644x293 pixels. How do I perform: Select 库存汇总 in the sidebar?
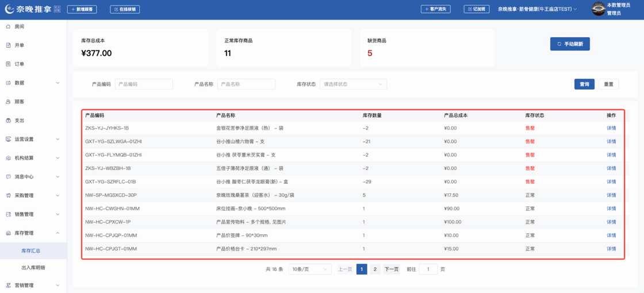tap(33, 250)
